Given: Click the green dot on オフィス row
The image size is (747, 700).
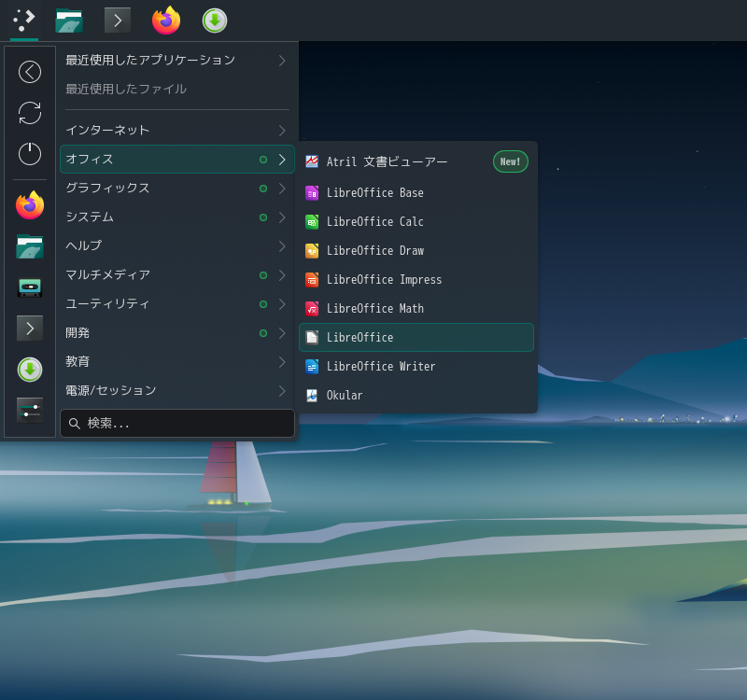Looking at the screenshot, I should click(263, 160).
